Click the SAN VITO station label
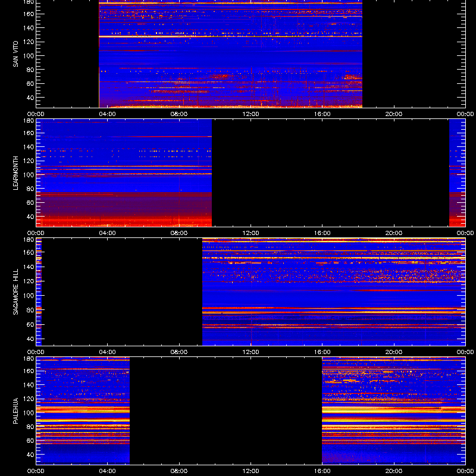476x476 pixels. [x=16, y=54]
